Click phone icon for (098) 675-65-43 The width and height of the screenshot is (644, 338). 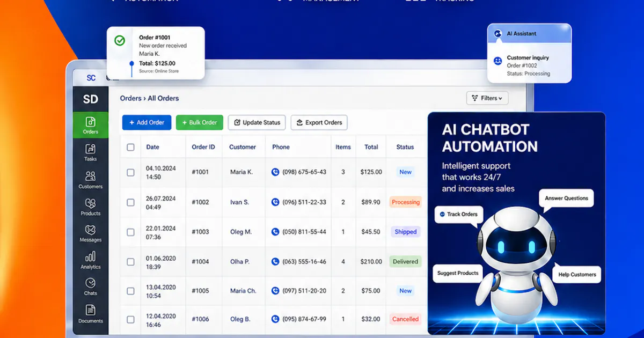[275, 172]
